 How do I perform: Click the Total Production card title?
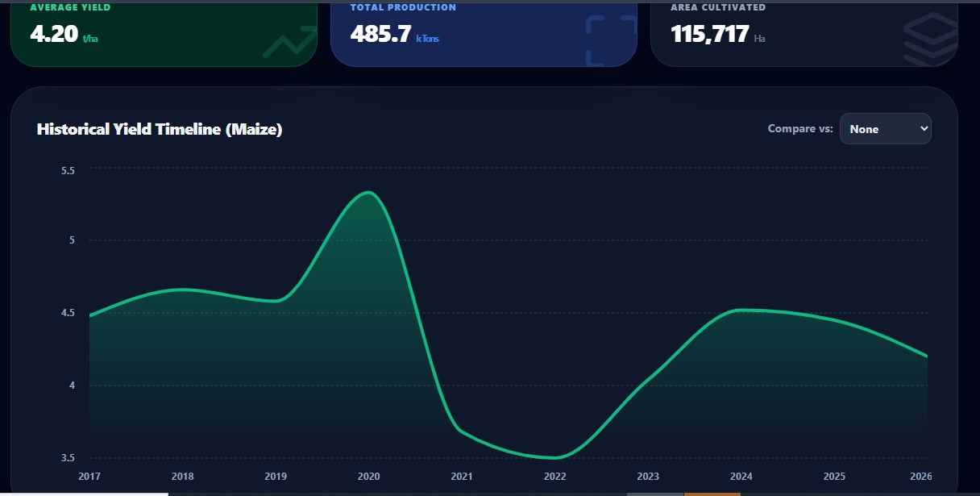tap(403, 7)
